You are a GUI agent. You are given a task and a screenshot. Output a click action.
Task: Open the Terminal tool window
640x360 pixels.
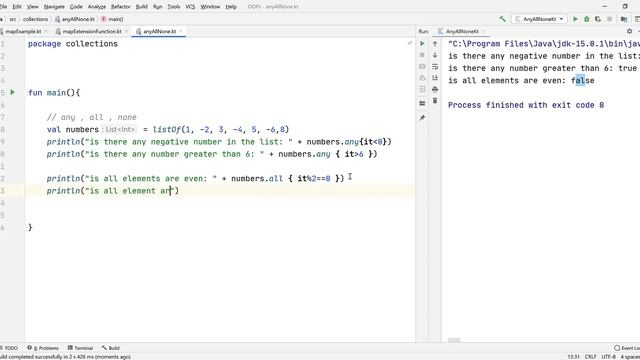pos(80,348)
